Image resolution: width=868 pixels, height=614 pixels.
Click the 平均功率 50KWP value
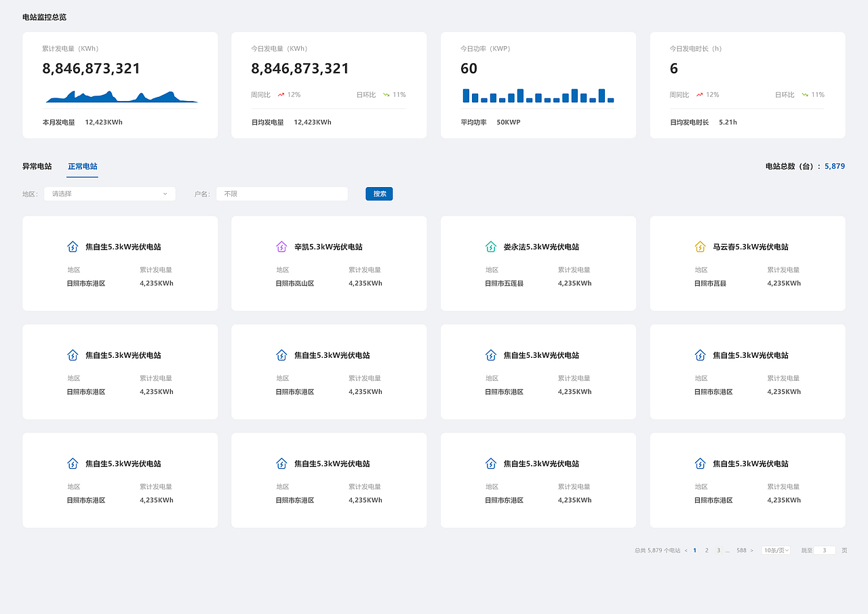pos(509,123)
